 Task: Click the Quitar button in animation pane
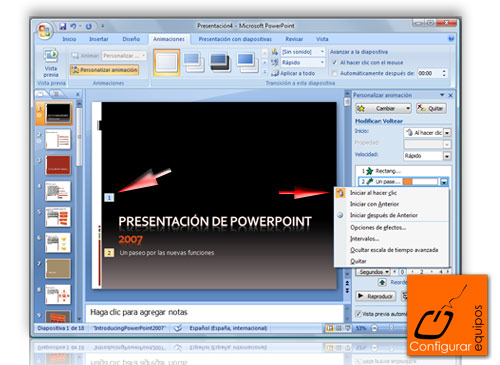tap(431, 108)
